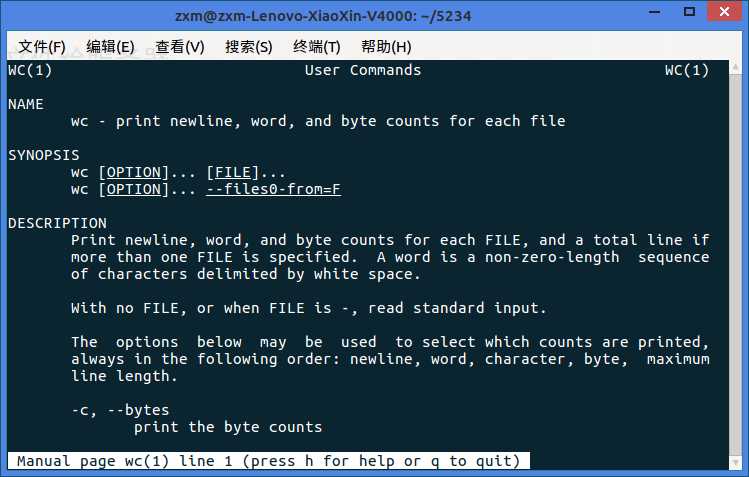Click the right WC(1) header
749x477 pixels.
(x=687, y=70)
